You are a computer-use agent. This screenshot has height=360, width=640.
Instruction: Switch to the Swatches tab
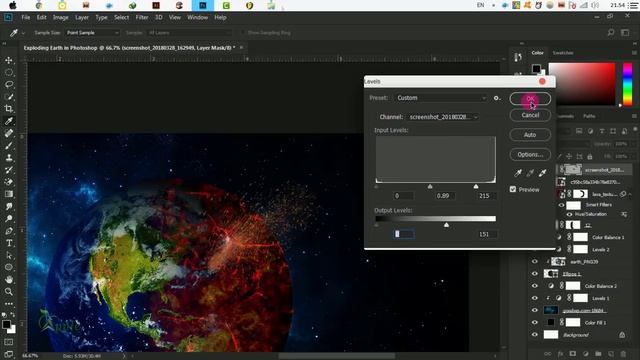click(x=563, y=53)
